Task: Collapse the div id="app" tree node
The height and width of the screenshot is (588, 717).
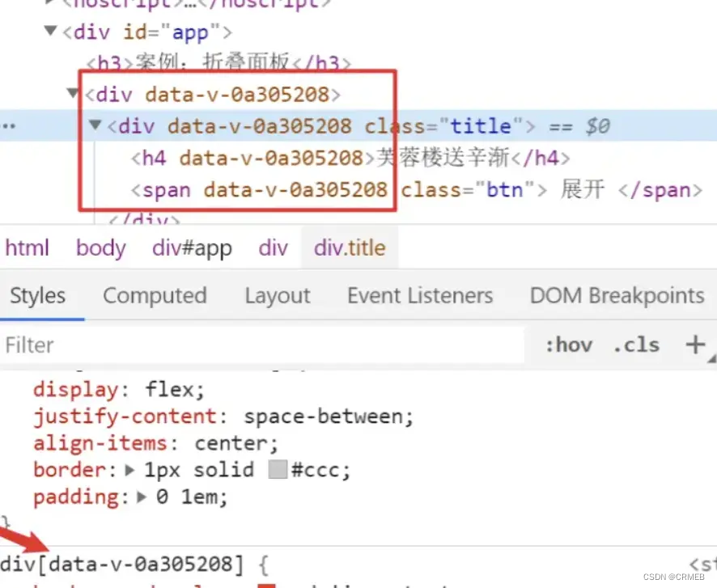Action: tap(50, 32)
